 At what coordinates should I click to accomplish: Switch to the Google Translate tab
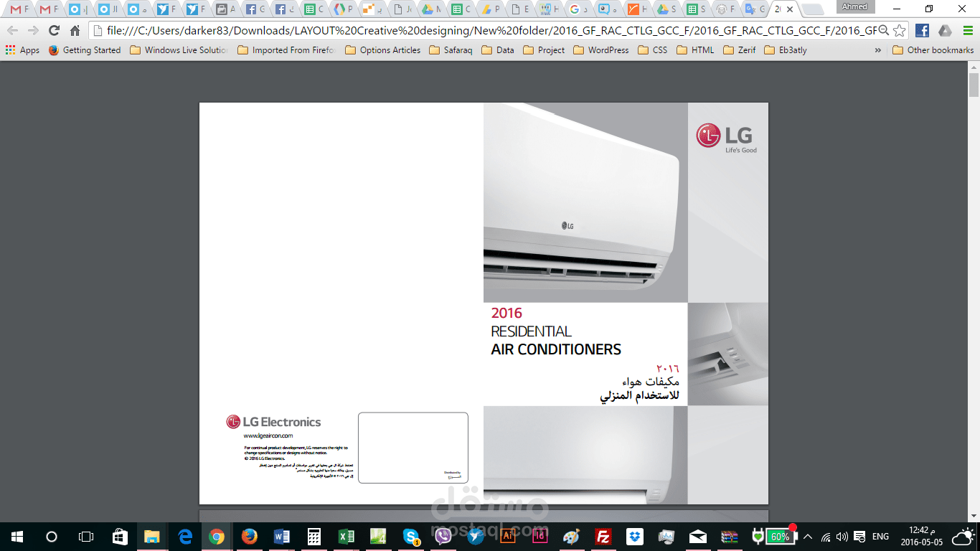point(755,9)
